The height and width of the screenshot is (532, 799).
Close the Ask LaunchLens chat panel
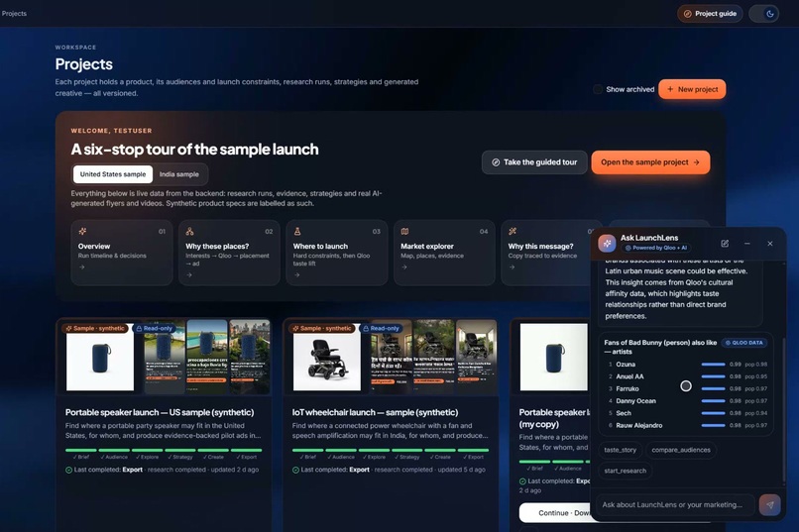pyautogui.click(x=770, y=244)
